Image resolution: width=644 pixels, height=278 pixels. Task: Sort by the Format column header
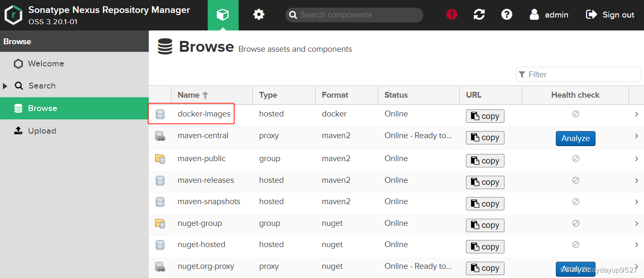click(346, 95)
